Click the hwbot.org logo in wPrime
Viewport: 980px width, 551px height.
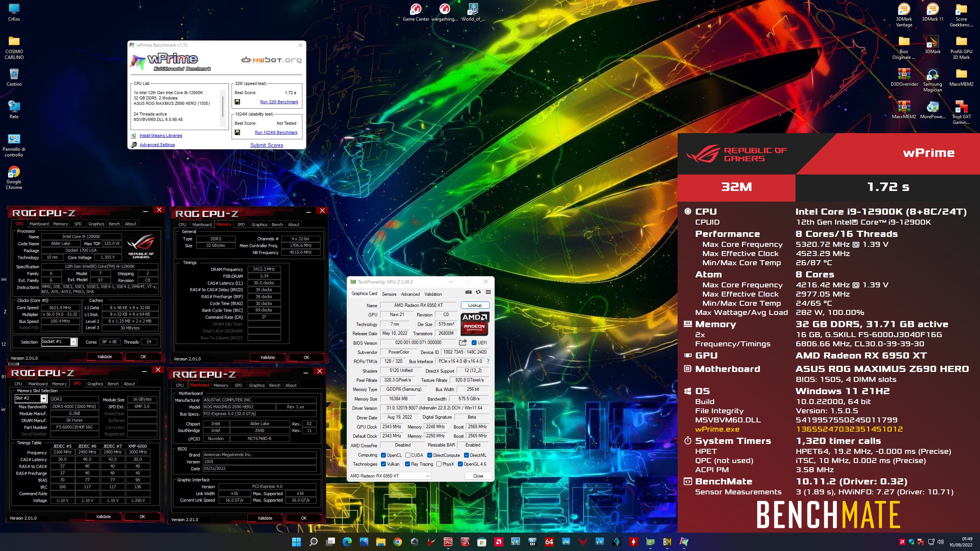tap(271, 60)
